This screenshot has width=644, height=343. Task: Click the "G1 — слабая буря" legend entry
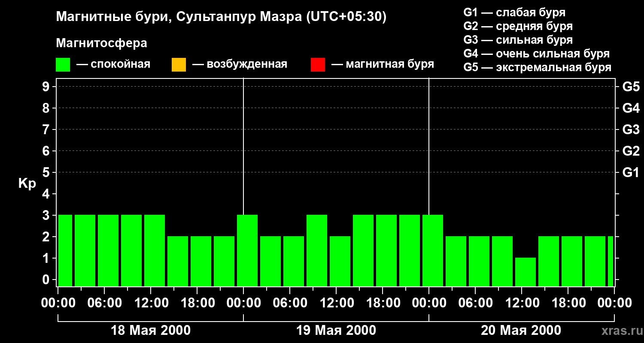pyautogui.click(x=514, y=12)
